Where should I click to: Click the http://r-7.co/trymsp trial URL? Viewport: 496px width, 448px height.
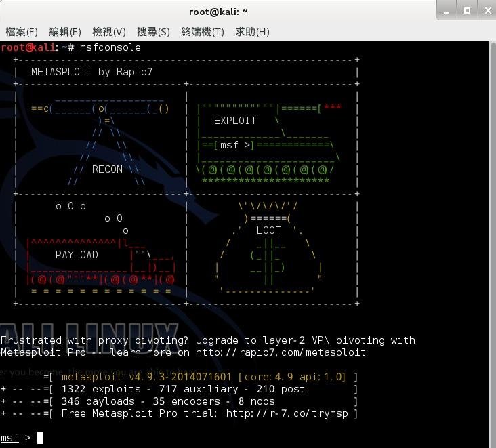pos(287,413)
